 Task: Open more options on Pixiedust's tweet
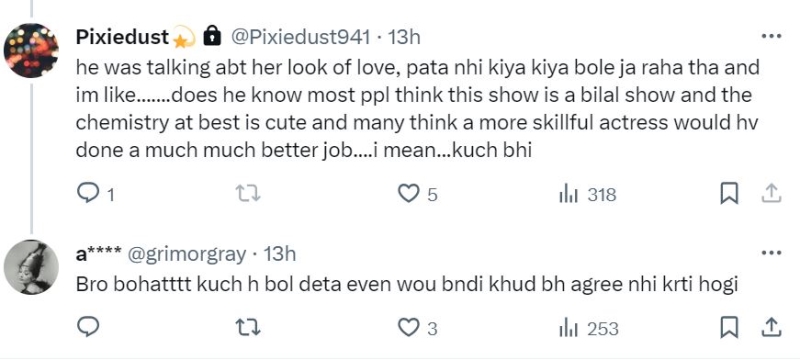click(x=771, y=36)
